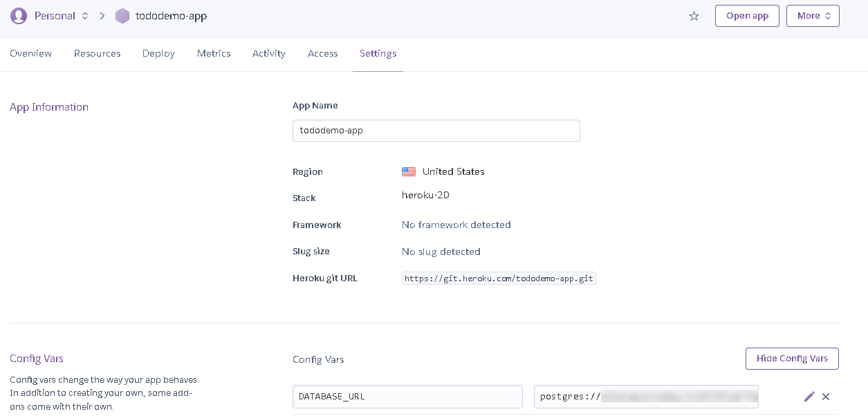Favorite the app with the star icon
868x416 pixels.
[694, 16]
